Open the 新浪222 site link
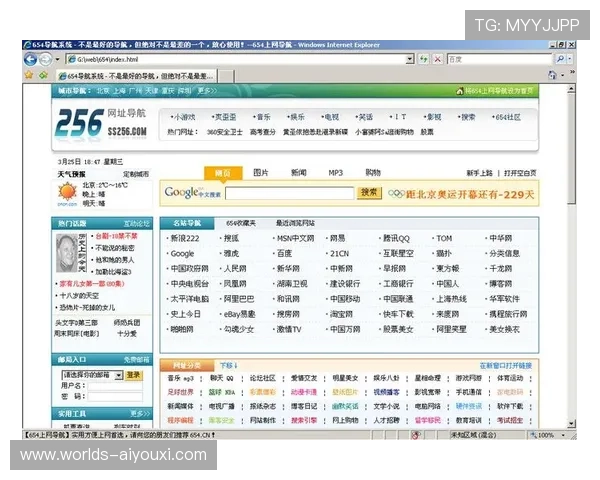 tap(184, 238)
